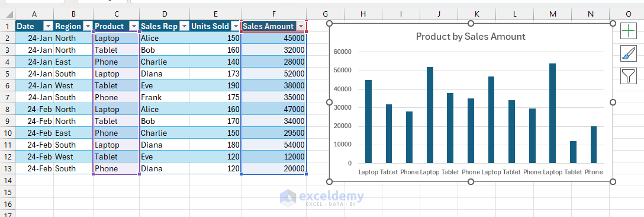Click cell D4 containing Charlie
This screenshot has width=644, height=217.
165,62
